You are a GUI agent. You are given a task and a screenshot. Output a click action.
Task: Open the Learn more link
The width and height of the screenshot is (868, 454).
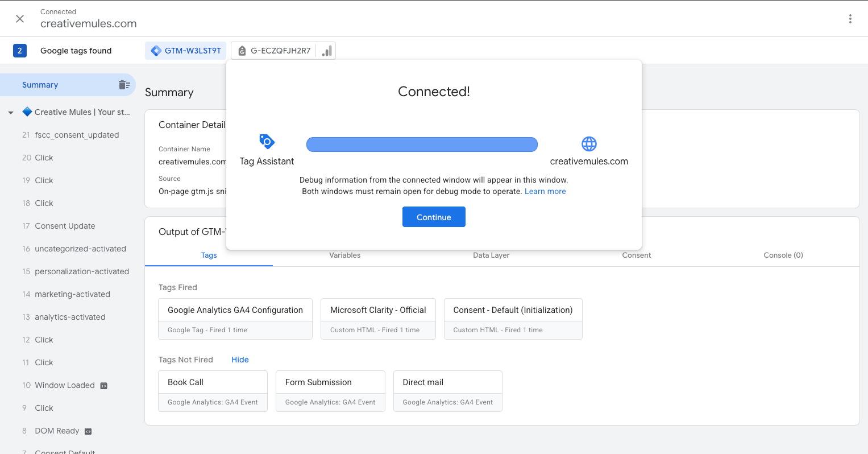click(545, 191)
